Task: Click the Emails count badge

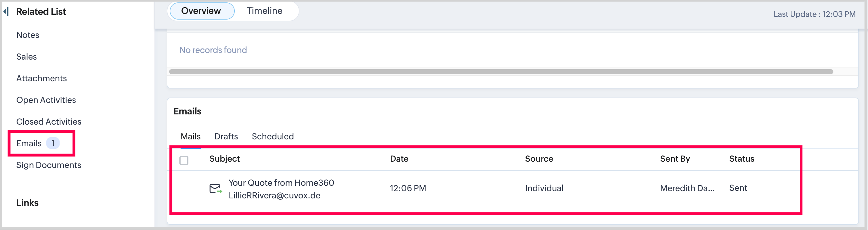Action: point(53,143)
